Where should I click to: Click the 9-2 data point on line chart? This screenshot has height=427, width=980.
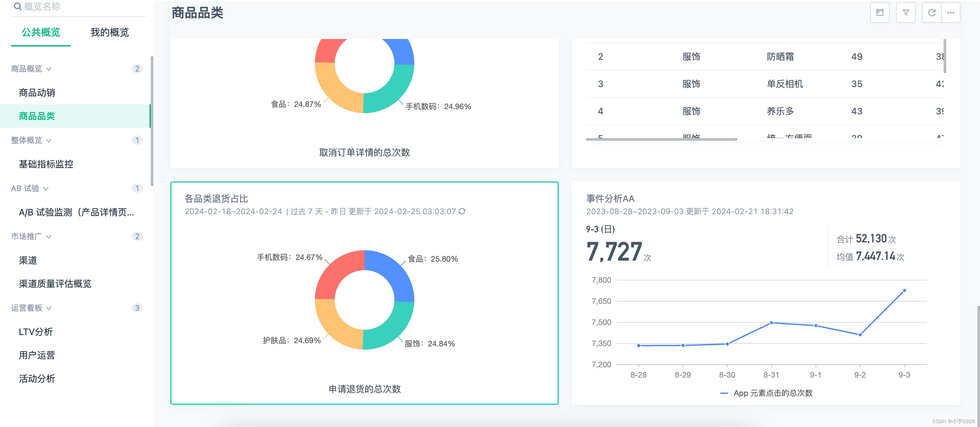tap(860, 334)
